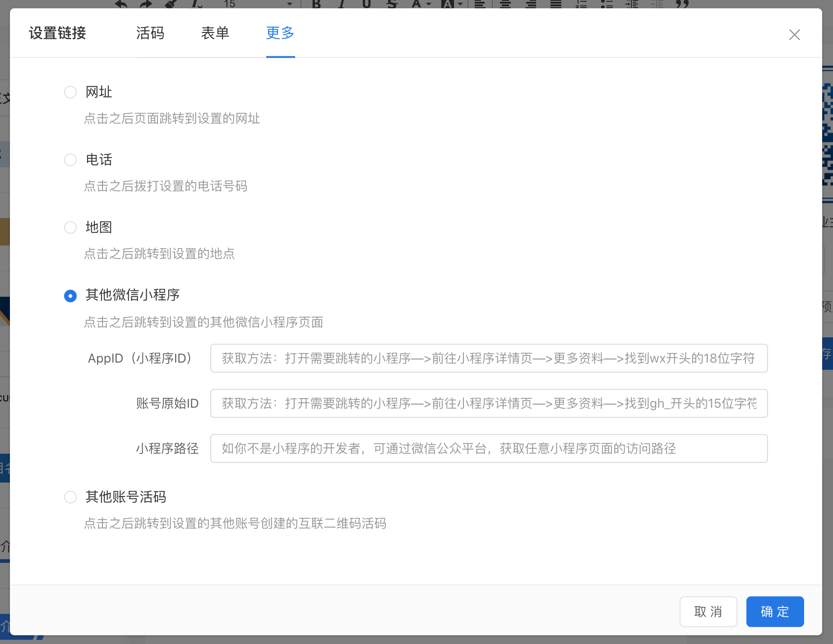Expand the text background color dropdown arrow
833x644 pixels.
tap(460, 4)
